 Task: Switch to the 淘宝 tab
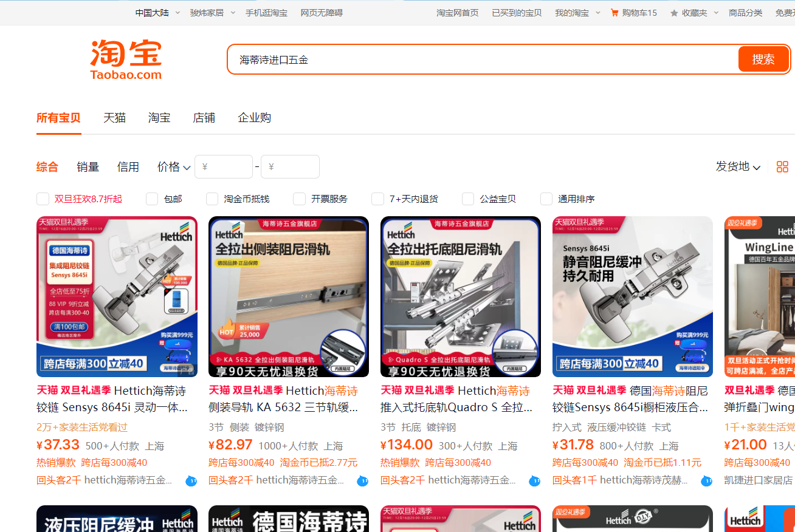click(x=159, y=118)
